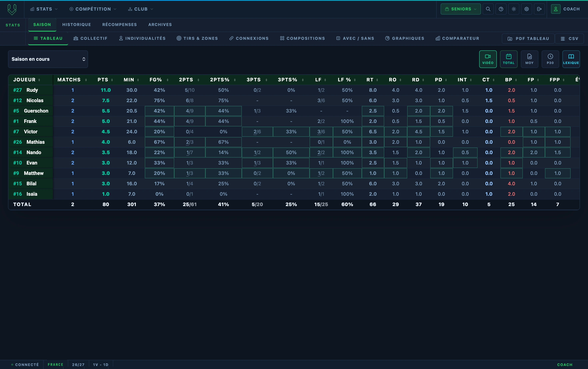The image size is (588, 369).
Task: Sort table by MIN column
Action: point(131,80)
